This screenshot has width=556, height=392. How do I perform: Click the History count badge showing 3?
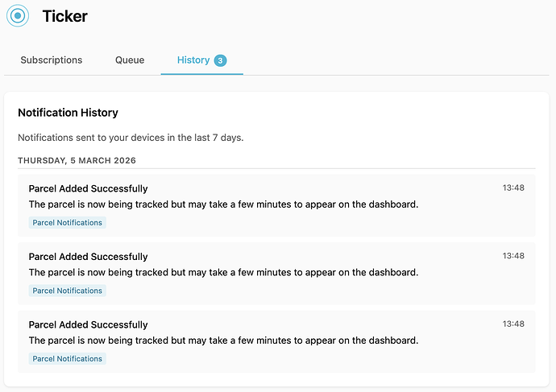220,60
